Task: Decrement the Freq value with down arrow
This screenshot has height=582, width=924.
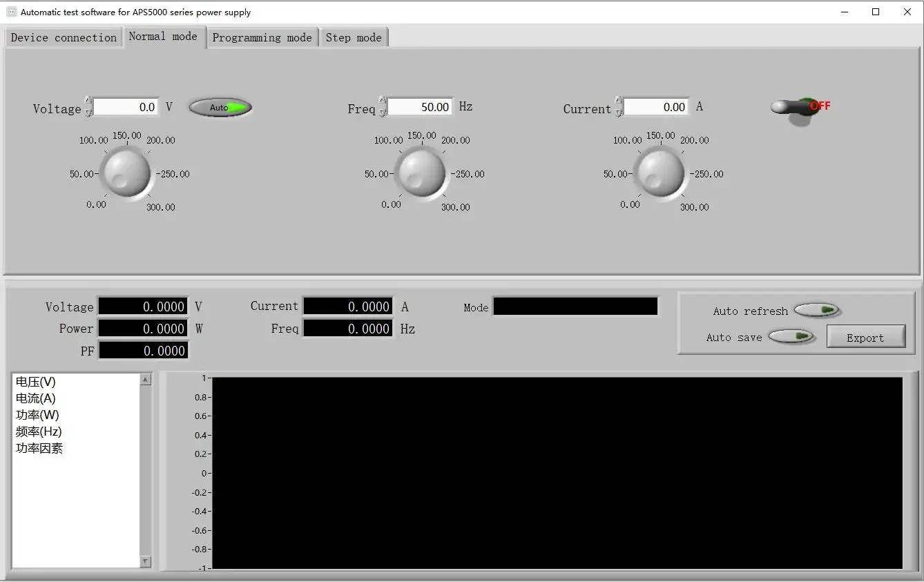Action: click(382, 112)
